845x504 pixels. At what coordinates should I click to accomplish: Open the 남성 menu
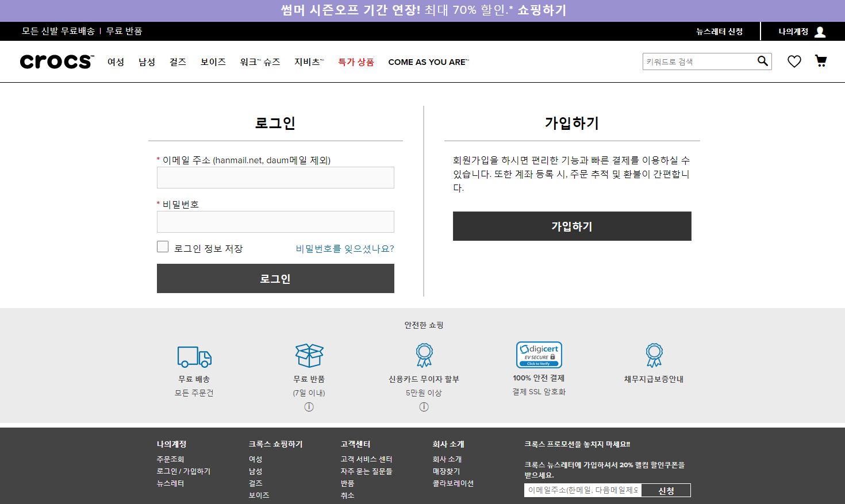click(147, 62)
